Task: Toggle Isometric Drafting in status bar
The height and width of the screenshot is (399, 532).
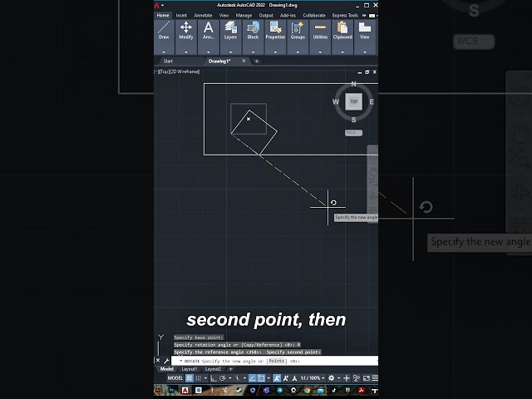Action: [237, 378]
